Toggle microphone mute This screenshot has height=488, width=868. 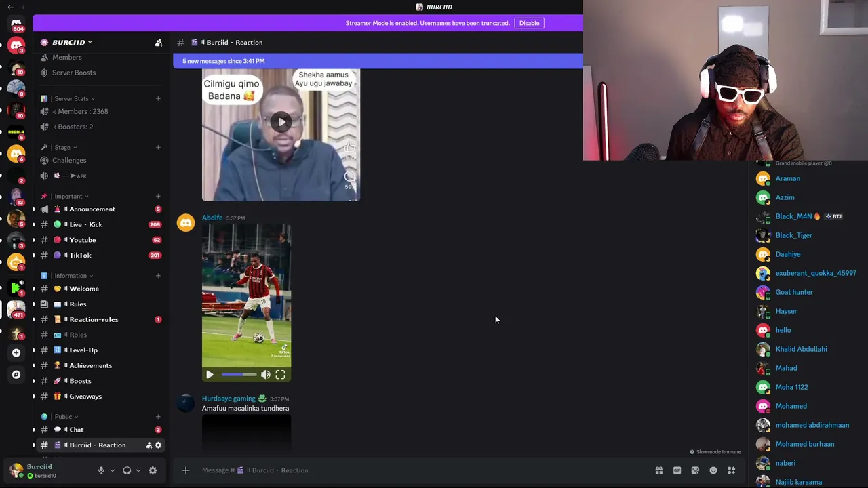click(101, 470)
